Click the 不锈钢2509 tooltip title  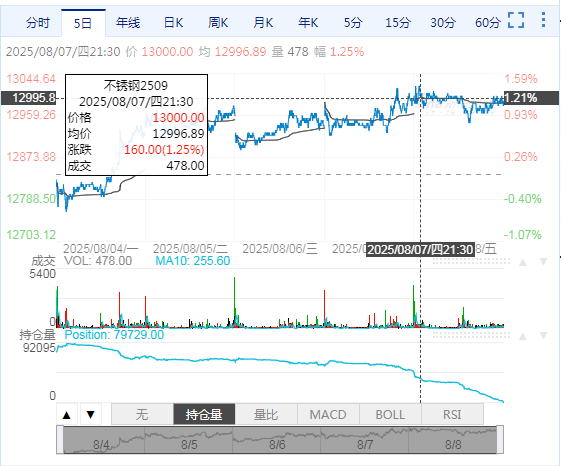coord(136,86)
